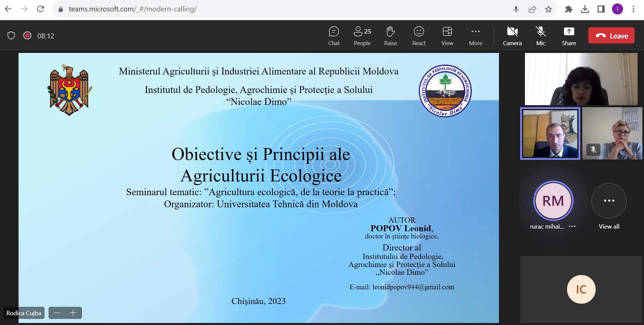The height and width of the screenshot is (325, 644).
Task: Open the Chrome three-dot menu
Action: [634, 9]
